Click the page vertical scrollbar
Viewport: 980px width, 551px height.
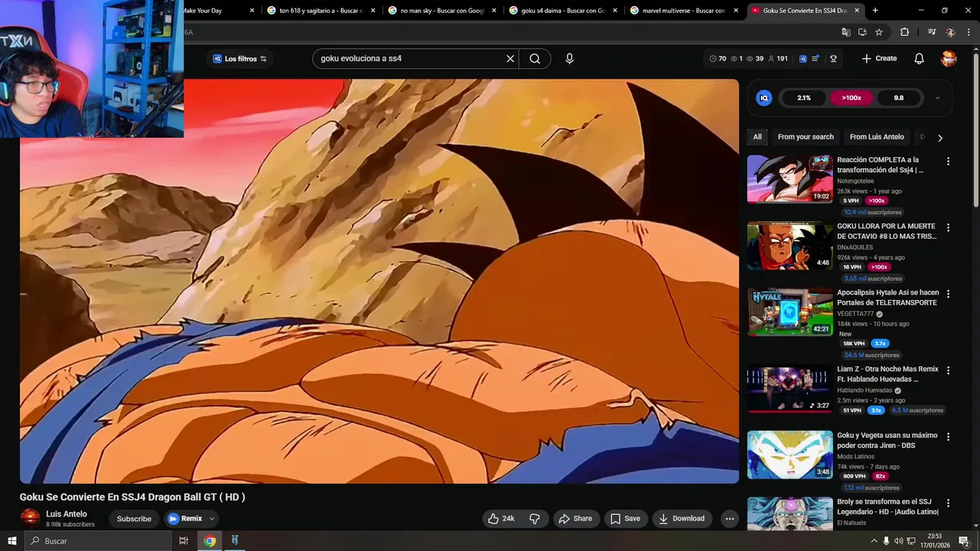tap(975, 130)
